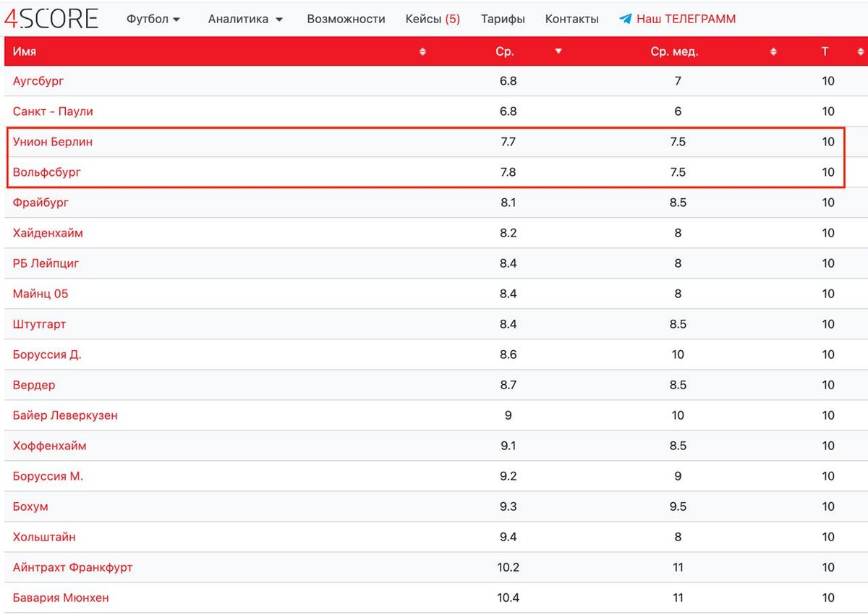868x615 pixels.
Task: Open the Байер Леверкузен team link
Action: [x=65, y=415]
